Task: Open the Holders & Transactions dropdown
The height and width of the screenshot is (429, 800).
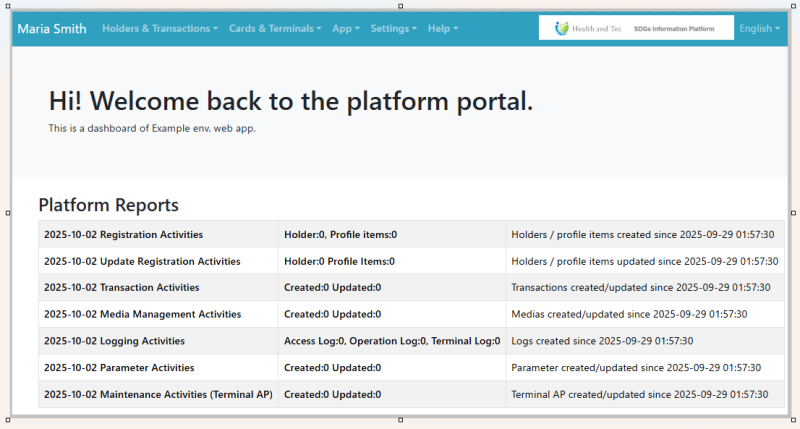Action: point(160,28)
